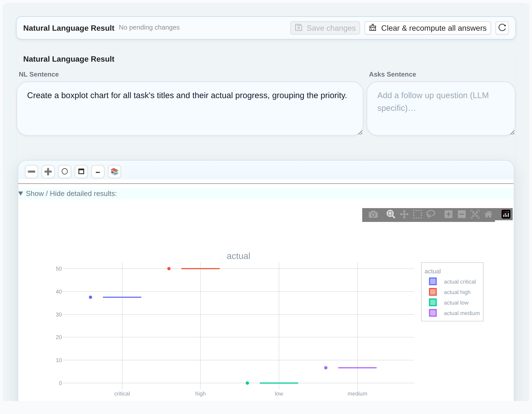Download plot as PNG via camera icon

[x=373, y=214]
